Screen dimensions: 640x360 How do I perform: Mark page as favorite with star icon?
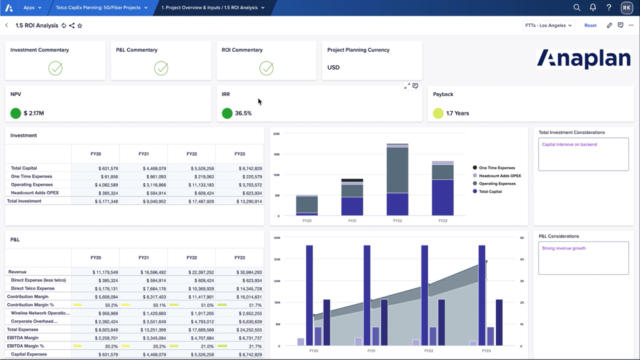pos(80,26)
